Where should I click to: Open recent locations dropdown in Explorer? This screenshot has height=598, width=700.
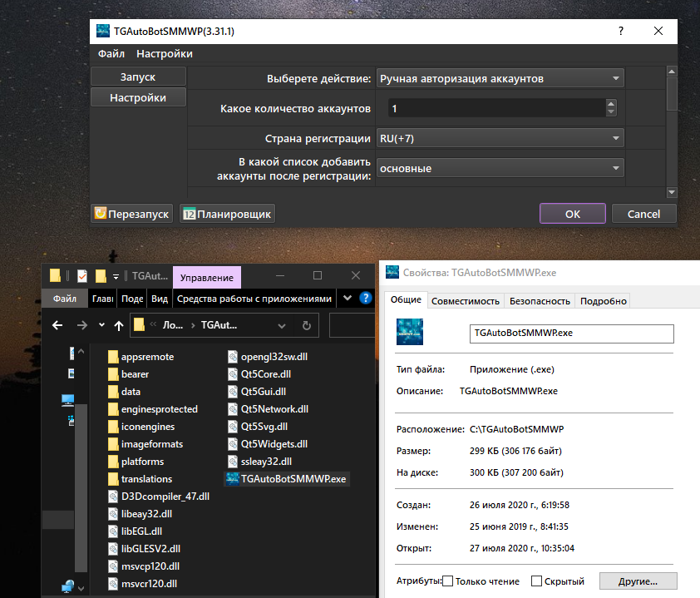[x=101, y=325]
